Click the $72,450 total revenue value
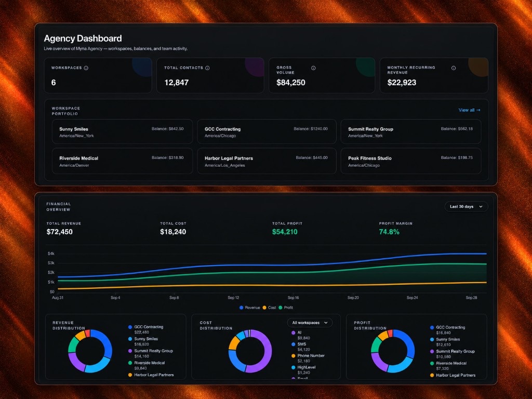Viewport: 532px width, 399px height. pos(59,232)
